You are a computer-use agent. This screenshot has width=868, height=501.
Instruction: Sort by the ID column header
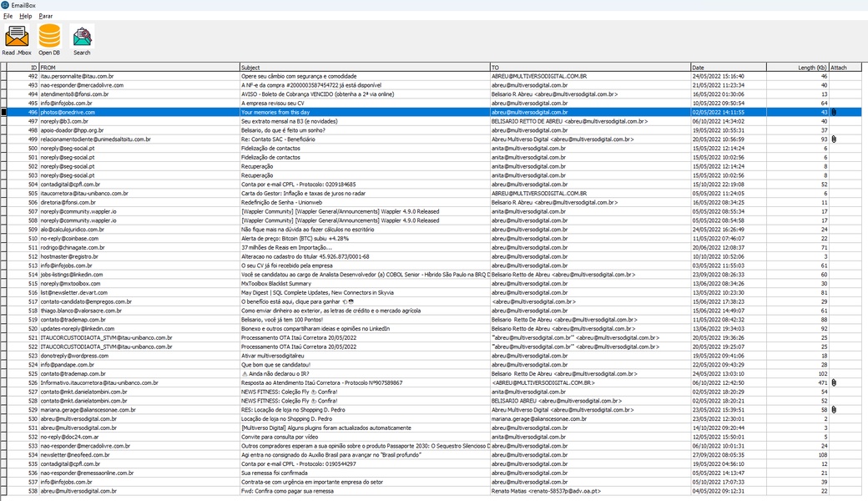tap(23, 68)
